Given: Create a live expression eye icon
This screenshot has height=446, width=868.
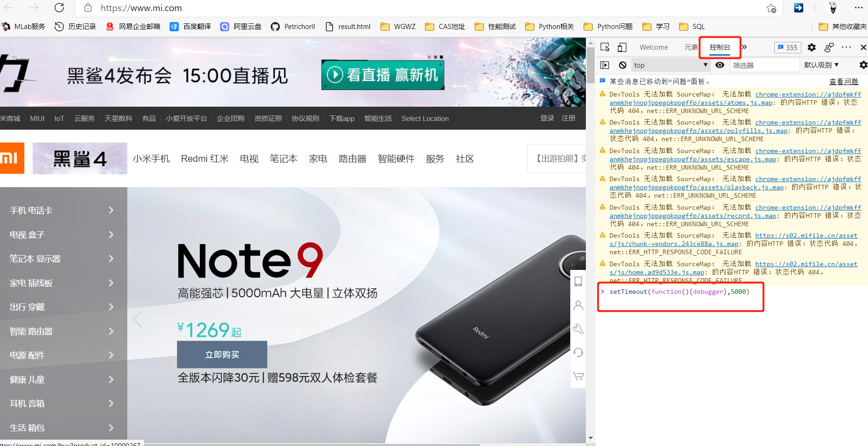Looking at the screenshot, I should (x=720, y=65).
